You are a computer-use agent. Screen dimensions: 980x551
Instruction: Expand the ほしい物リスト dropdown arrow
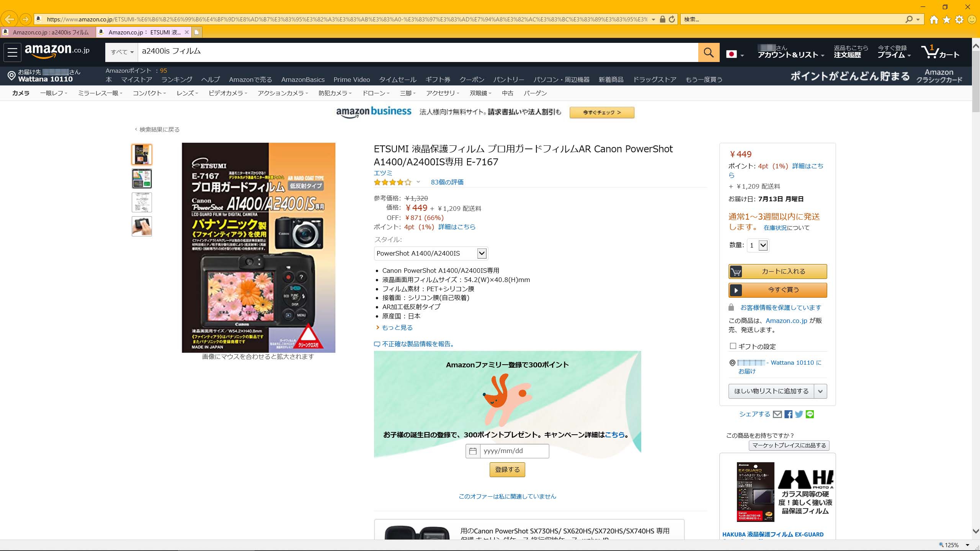[x=820, y=391]
